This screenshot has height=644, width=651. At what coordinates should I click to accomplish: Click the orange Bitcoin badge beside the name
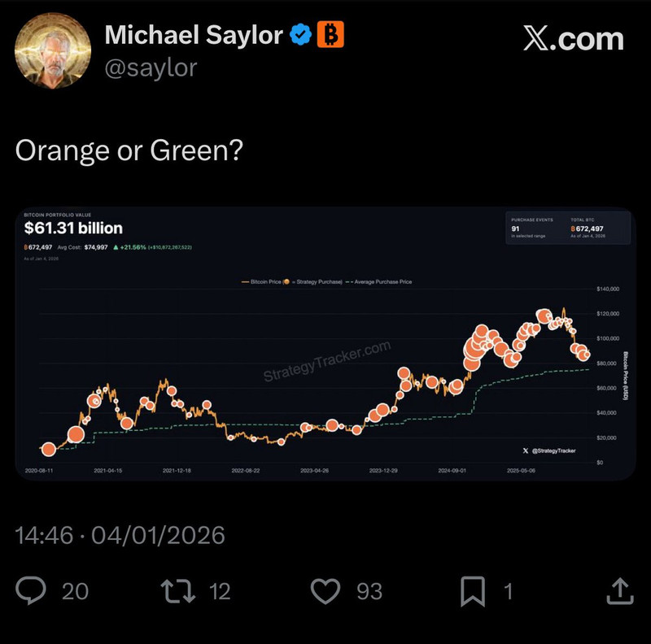tap(330, 35)
